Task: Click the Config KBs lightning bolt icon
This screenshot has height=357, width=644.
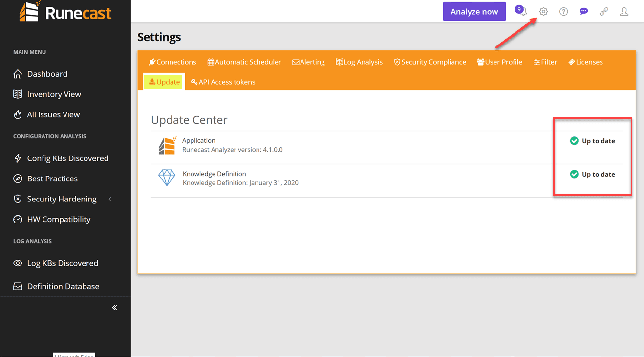Action: 18,158
